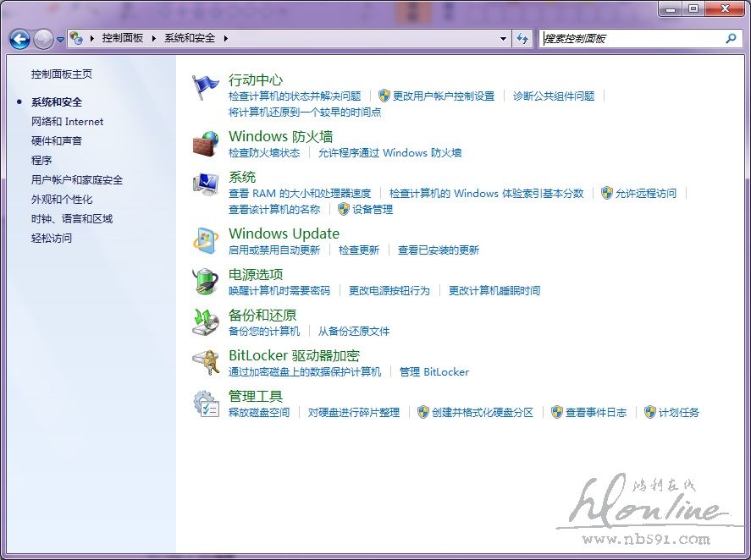Click 唤醒计算机时需要密码 link
This screenshot has width=751, height=560.
pyautogui.click(x=279, y=290)
